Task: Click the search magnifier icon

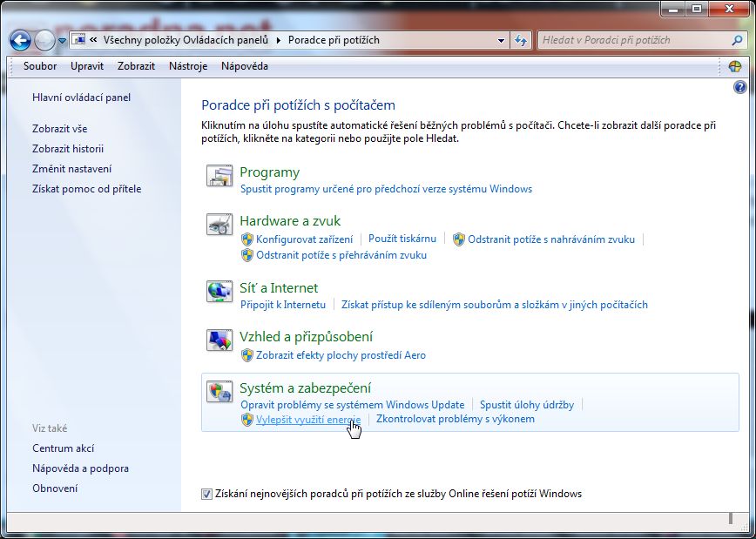Action: 737,41
